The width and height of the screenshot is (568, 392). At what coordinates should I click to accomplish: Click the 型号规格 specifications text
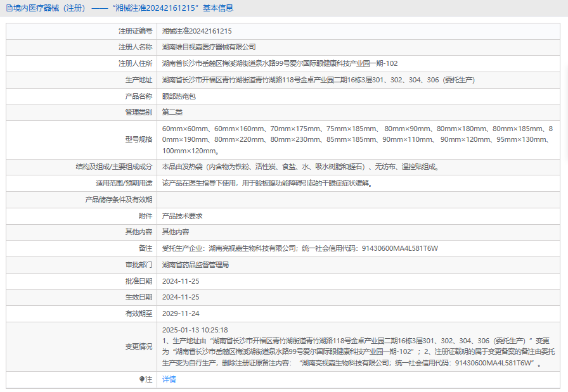click(x=357, y=140)
